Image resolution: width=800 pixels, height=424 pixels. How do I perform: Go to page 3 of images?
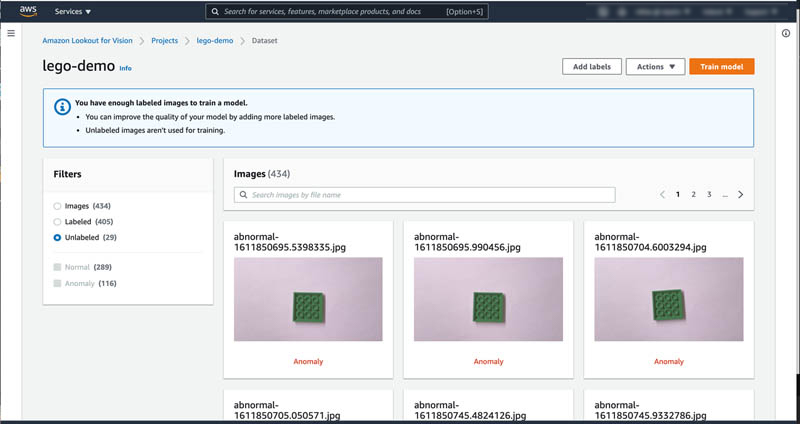pos(709,194)
